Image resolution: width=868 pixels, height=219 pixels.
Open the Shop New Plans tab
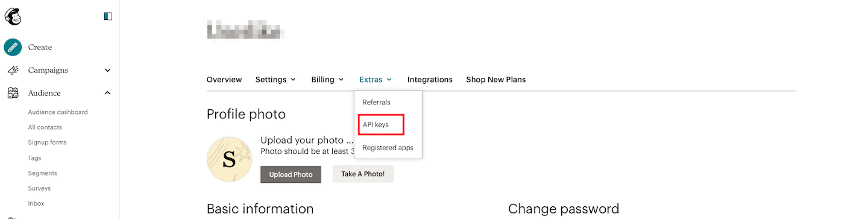(495, 80)
